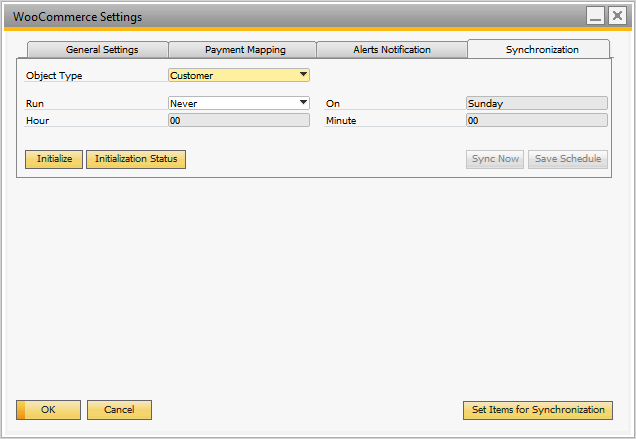Expand the Object Type dropdown showing Customer

coord(303,75)
